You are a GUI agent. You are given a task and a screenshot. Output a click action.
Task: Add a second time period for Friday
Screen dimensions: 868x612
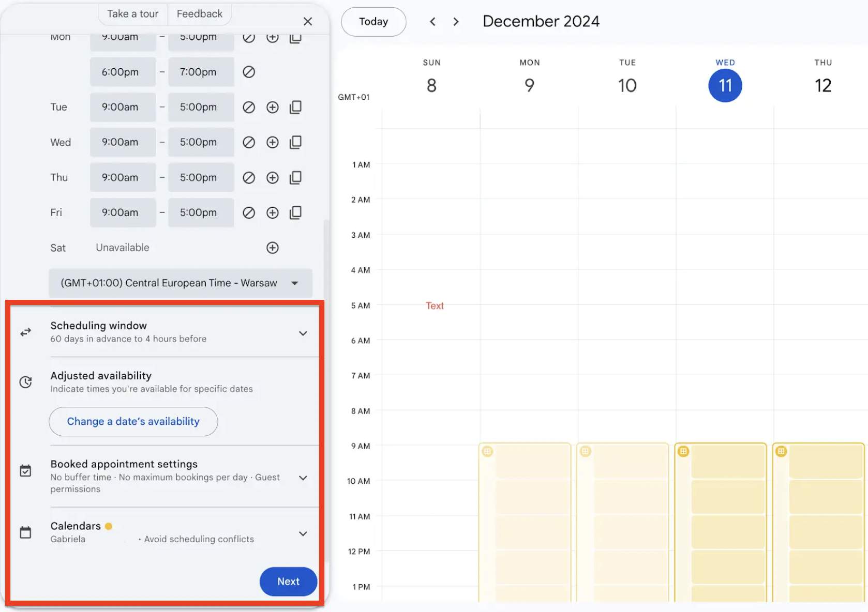273,212
